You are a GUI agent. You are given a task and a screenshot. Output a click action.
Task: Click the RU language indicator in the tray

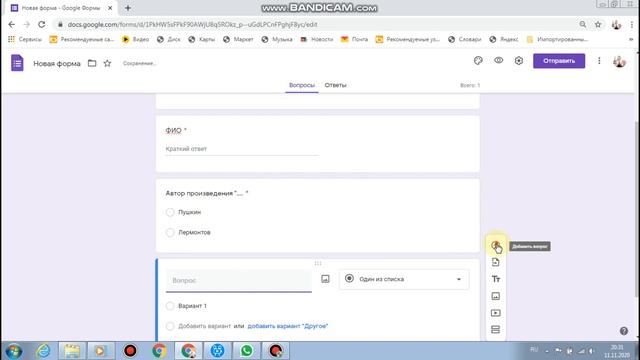click(x=533, y=349)
